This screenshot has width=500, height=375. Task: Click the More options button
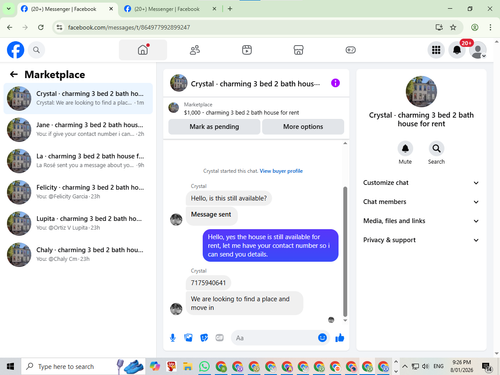coord(303,127)
